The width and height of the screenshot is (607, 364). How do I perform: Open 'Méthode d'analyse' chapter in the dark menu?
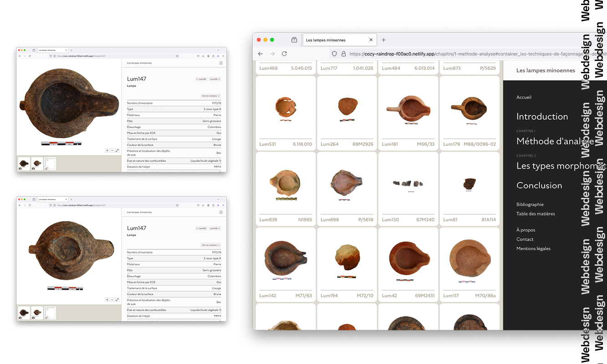[x=555, y=141]
